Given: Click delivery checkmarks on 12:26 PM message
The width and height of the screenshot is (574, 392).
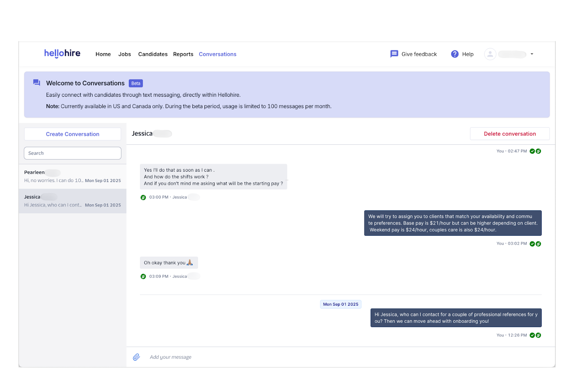Looking at the screenshot, I should tap(535, 335).
